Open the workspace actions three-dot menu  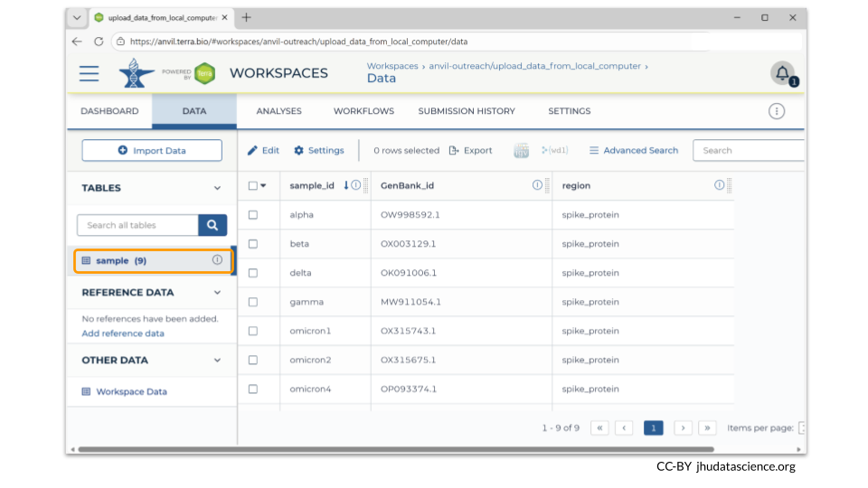coord(776,111)
